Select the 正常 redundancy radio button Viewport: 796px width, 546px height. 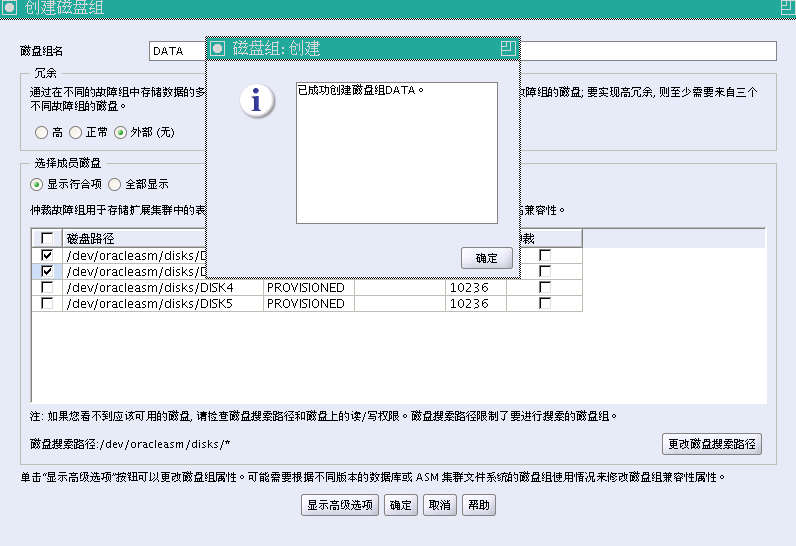(75, 132)
